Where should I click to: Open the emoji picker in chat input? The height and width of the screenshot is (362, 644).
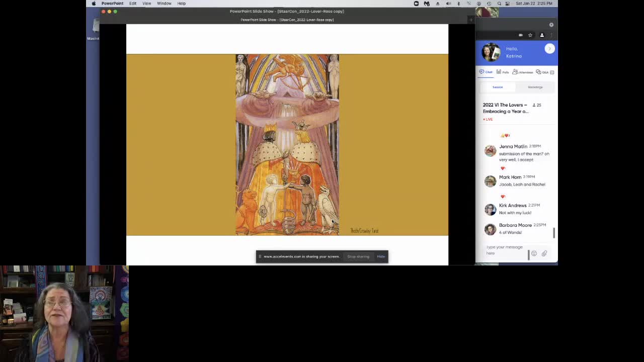534,253
